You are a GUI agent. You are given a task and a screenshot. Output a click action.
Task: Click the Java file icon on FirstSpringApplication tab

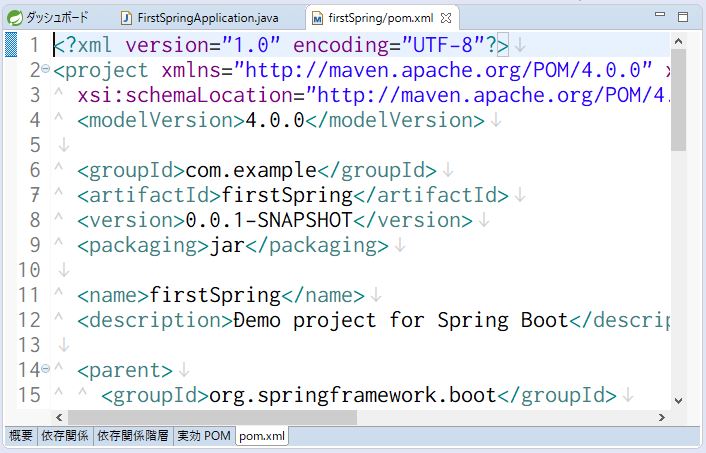coord(126,18)
